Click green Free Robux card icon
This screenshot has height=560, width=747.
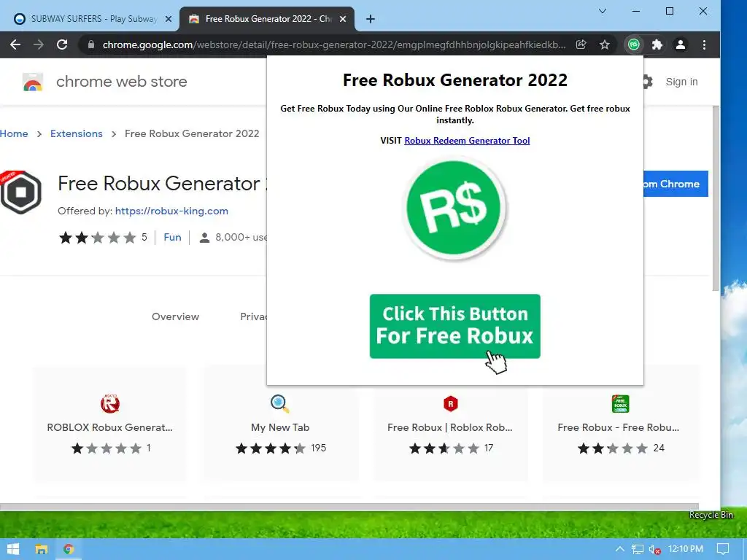click(x=620, y=404)
